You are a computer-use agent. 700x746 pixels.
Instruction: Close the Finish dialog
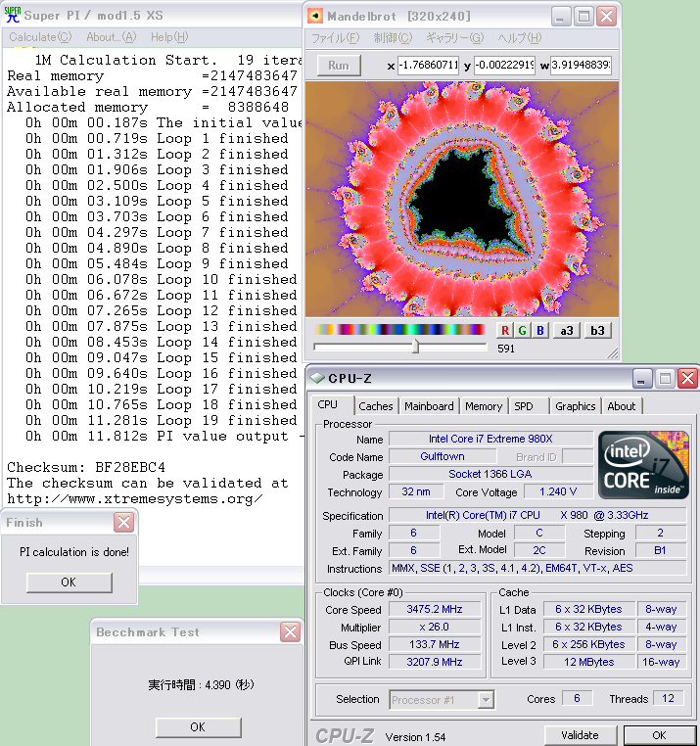click(x=123, y=523)
